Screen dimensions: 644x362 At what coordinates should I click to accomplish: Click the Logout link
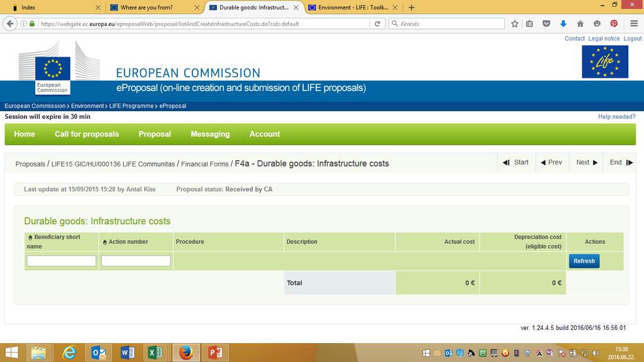click(633, 38)
